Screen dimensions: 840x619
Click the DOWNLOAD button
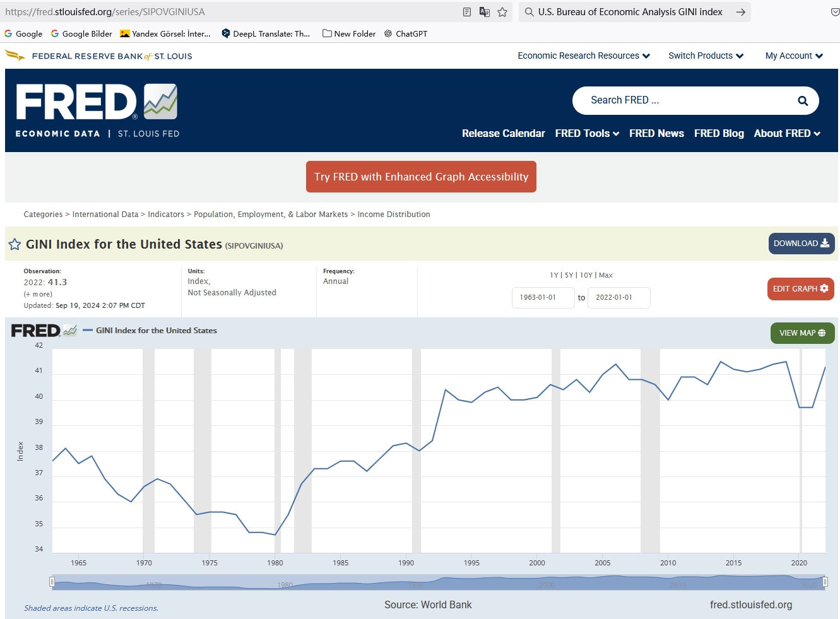click(801, 244)
